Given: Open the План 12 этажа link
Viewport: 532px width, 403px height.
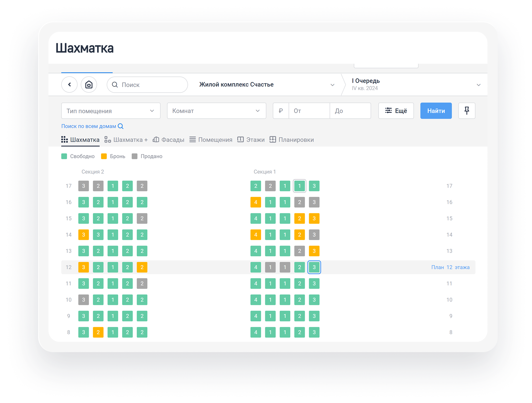Looking at the screenshot, I should [450, 268].
